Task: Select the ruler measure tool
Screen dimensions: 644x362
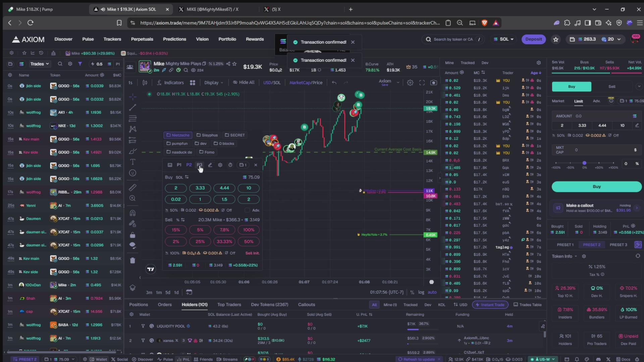Action: tap(133, 187)
